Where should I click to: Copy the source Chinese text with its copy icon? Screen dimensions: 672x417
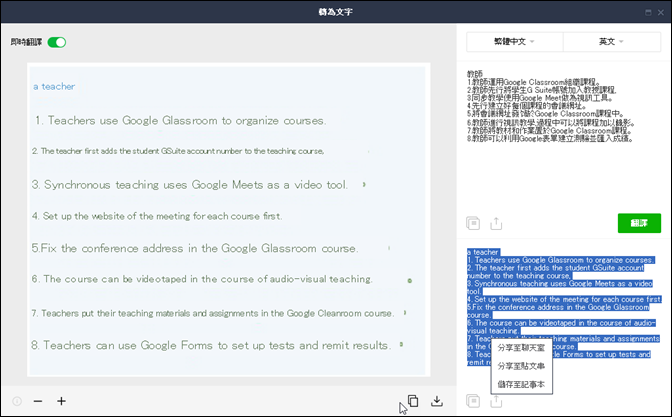473,223
